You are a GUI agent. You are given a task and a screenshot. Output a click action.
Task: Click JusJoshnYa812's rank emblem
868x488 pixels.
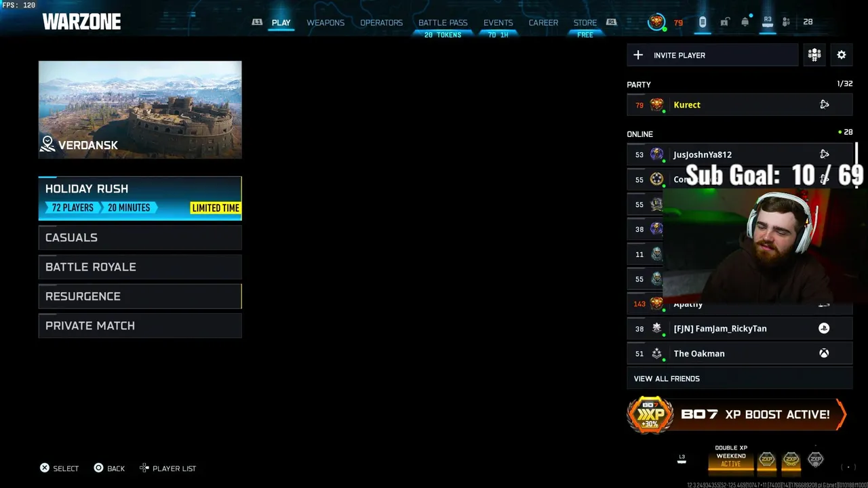pos(656,154)
